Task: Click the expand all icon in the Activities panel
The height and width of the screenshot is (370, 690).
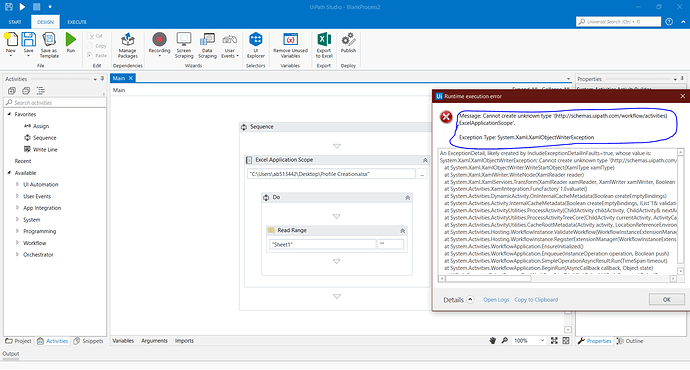Action: 12,91
